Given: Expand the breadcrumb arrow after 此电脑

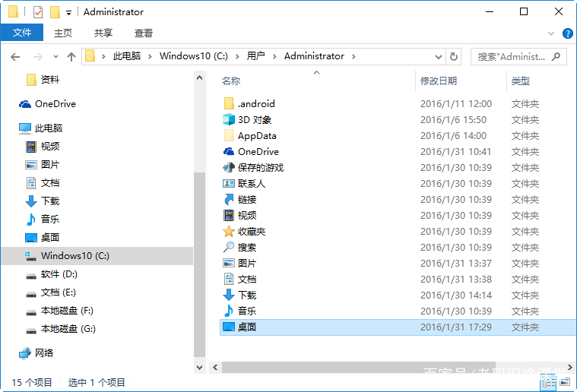Looking at the screenshot, I should (x=150, y=56).
